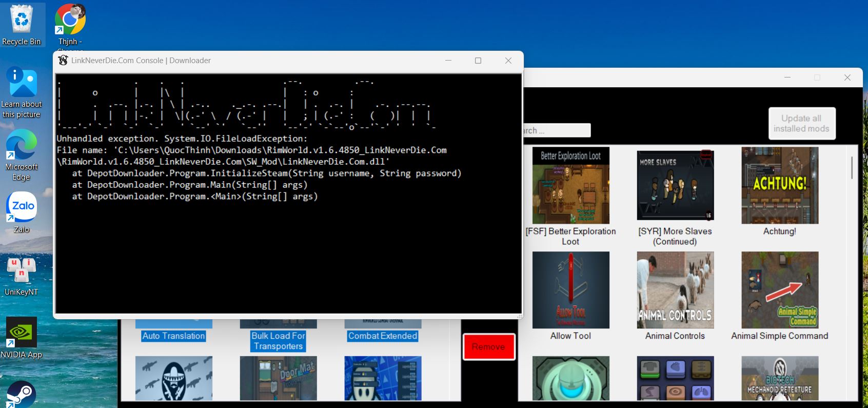Click the InitializeSteam stack trace line
This screenshot has height=408, width=868.
point(267,173)
